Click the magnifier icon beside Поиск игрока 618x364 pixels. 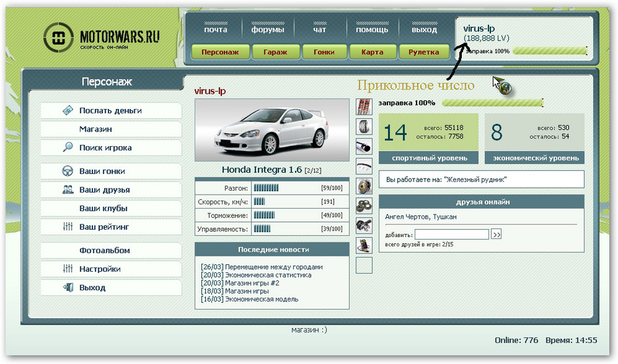point(68,147)
